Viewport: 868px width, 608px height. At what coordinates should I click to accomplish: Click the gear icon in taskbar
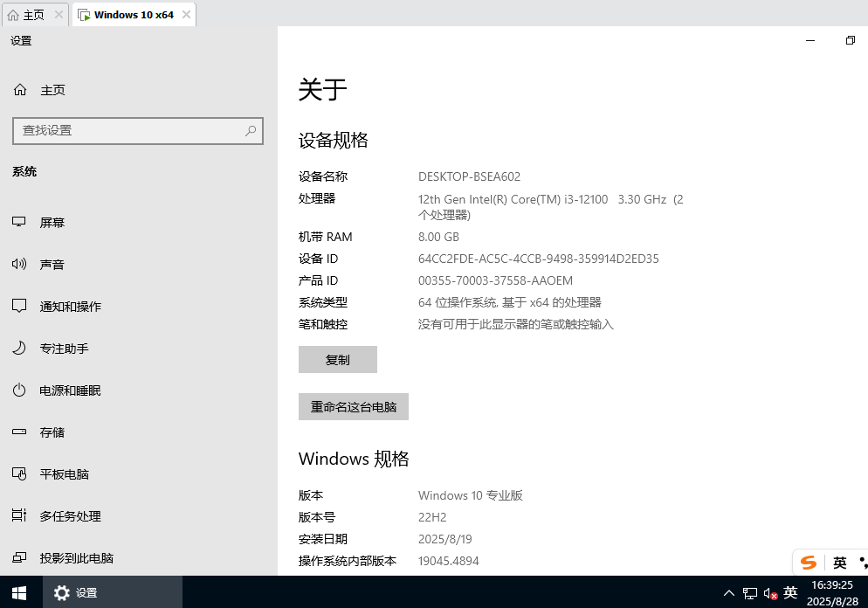click(x=61, y=593)
